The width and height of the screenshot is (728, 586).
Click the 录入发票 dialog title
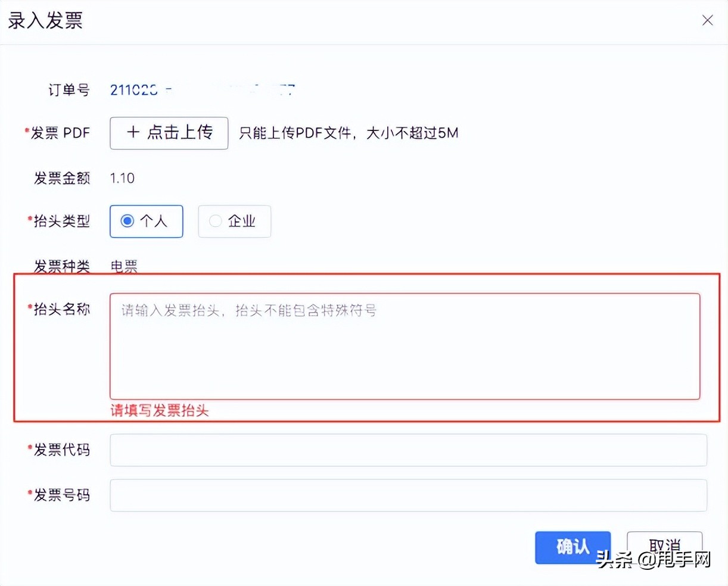(45, 20)
